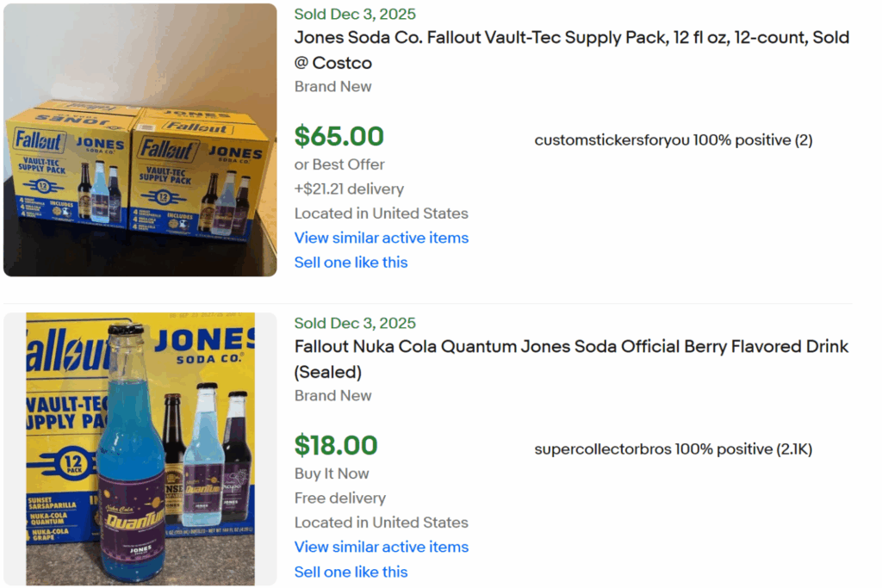The image size is (882, 588).
Task: Click the or Best Offer label
Action: click(x=339, y=164)
